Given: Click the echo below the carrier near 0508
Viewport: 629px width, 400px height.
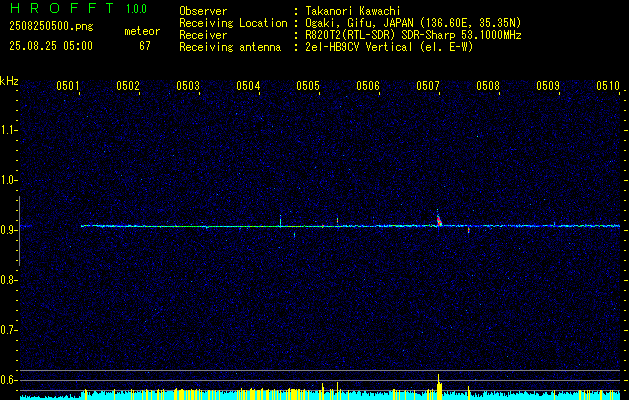Looking at the screenshot, I should point(468,230).
